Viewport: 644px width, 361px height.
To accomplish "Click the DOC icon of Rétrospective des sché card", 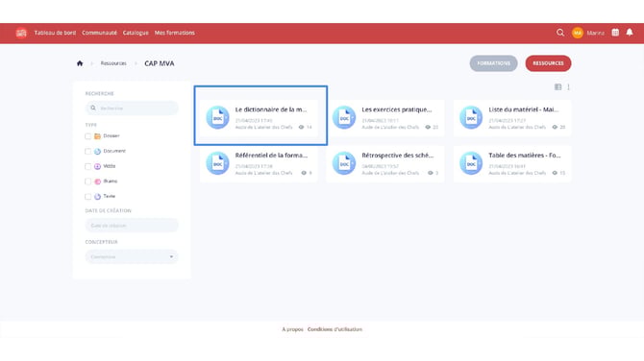I will [x=344, y=163].
